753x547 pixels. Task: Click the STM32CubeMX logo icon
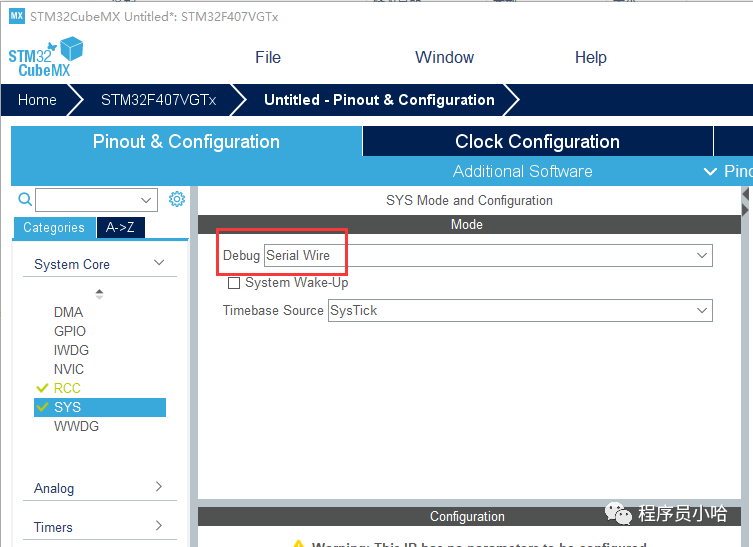click(x=45, y=57)
